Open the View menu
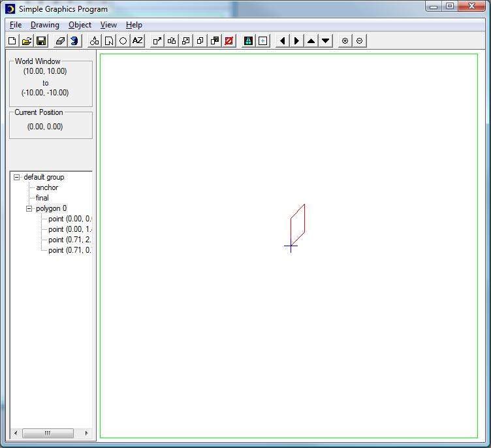Screen dimensions: 491x448 (108, 25)
